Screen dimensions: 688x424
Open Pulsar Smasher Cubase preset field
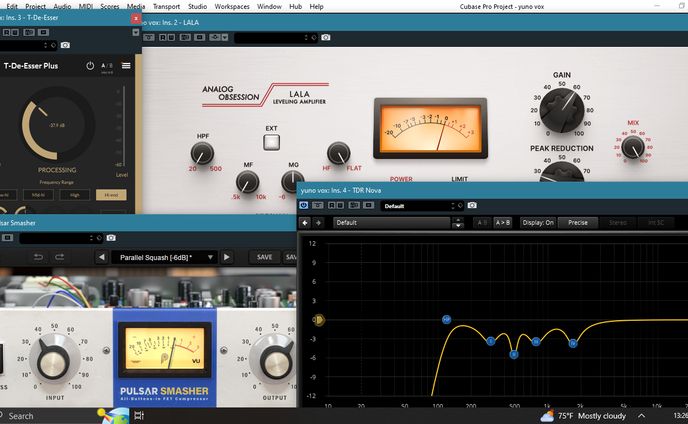coord(61,238)
